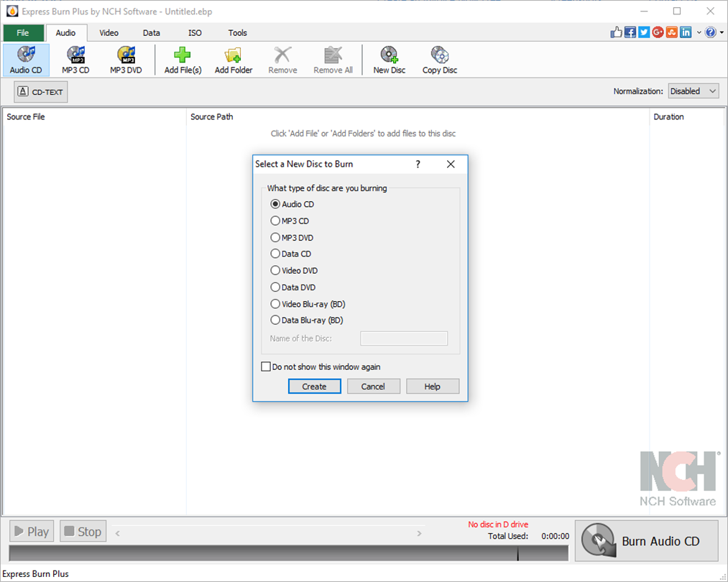Click the CD-TEXT button

click(x=41, y=92)
